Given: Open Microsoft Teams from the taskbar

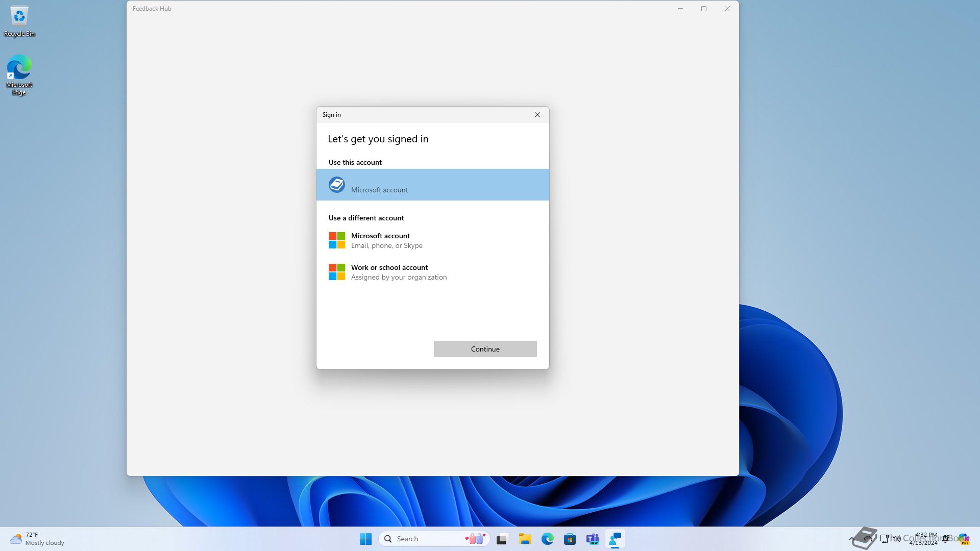Looking at the screenshot, I should coord(592,539).
